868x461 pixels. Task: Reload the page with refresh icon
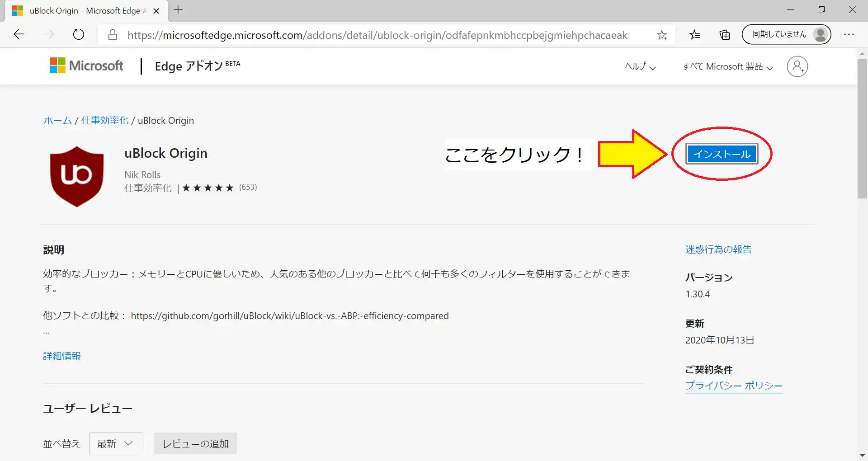click(x=79, y=34)
